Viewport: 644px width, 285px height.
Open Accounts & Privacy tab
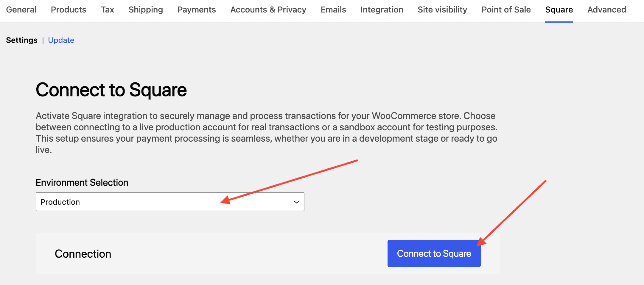pyautogui.click(x=268, y=10)
